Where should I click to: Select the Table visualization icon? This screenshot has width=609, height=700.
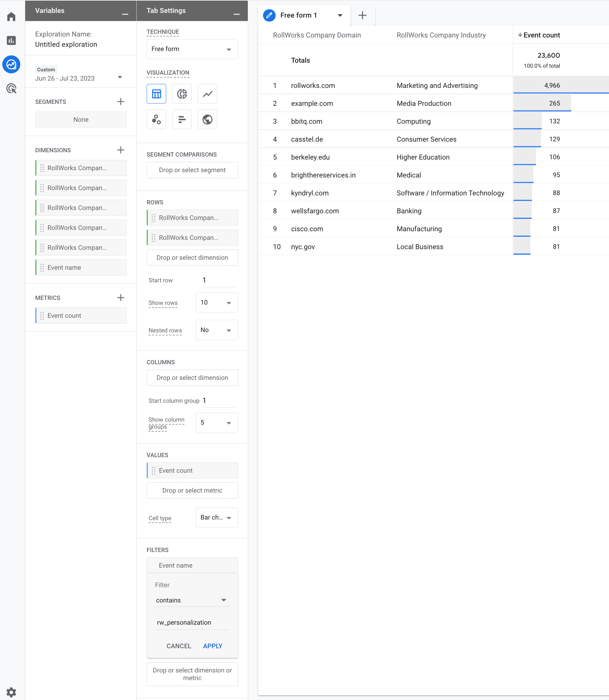click(156, 94)
